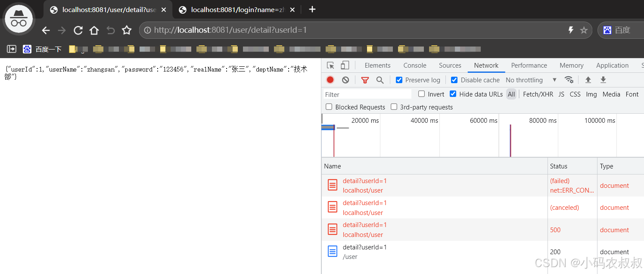Filter requests by Fetch/XHR
The image size is (644, 274).
tap(538, 94)
